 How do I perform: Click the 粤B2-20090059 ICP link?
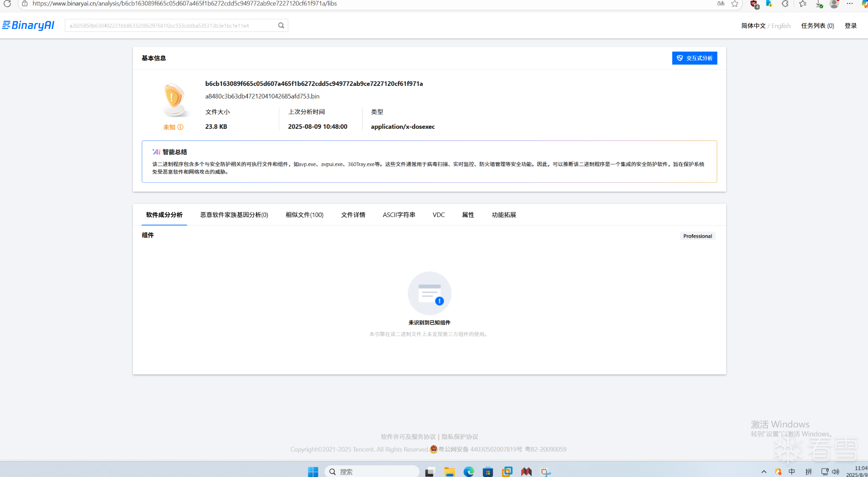pyautogui.click(x=546, y=449)
